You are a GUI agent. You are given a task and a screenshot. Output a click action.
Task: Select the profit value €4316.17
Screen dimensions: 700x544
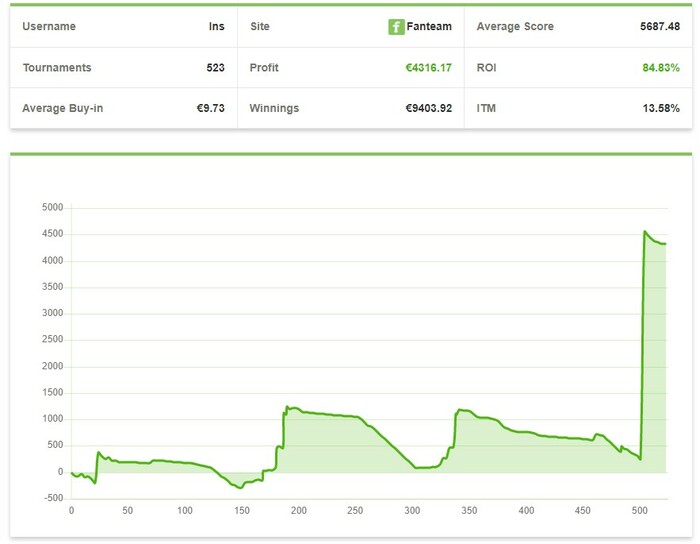tap(429, 67)
